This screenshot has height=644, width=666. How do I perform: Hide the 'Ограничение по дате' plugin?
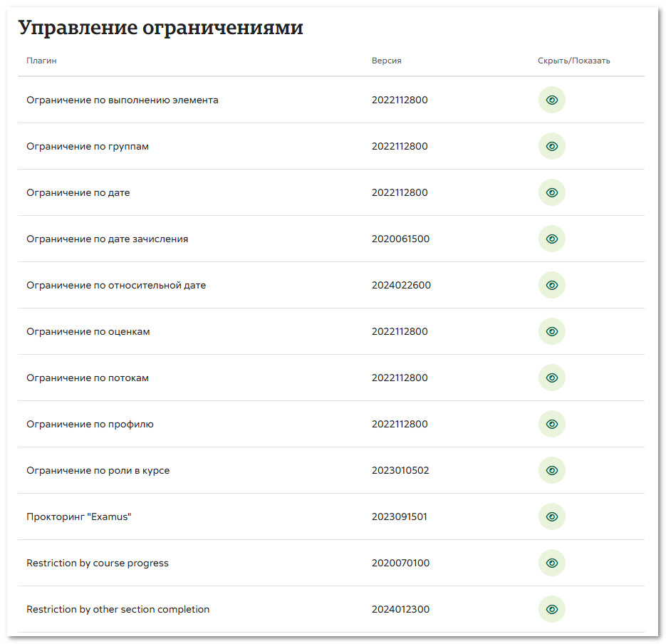[x=552, y=192]
